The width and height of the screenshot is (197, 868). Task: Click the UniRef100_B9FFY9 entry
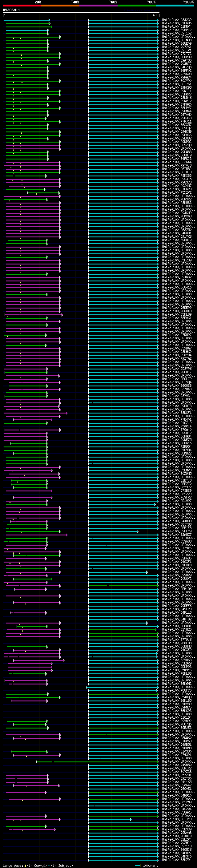(x=177, y=531)
